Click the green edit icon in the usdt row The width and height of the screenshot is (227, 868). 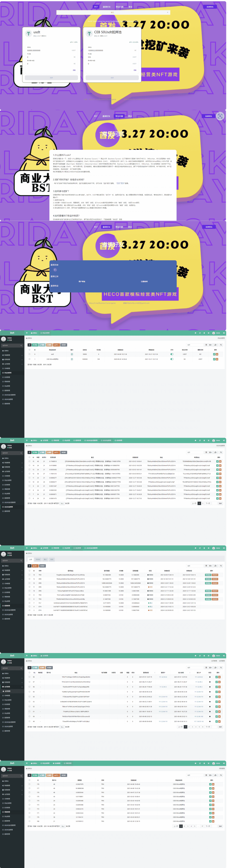point(214,354)
